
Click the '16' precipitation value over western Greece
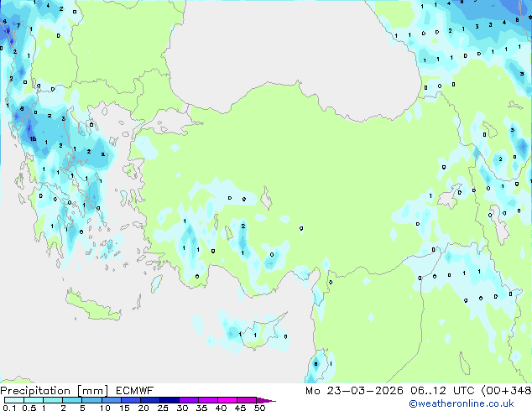click(x=33, y=138)
